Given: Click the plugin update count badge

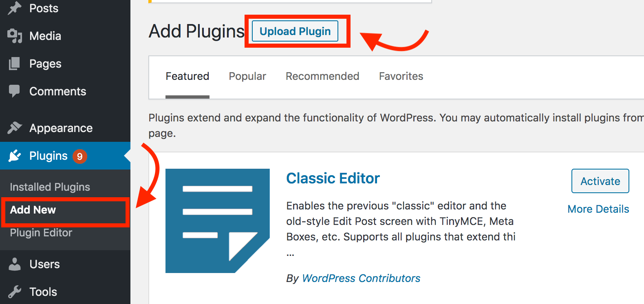Looking at the screenshot, I should tap(80, 156).
